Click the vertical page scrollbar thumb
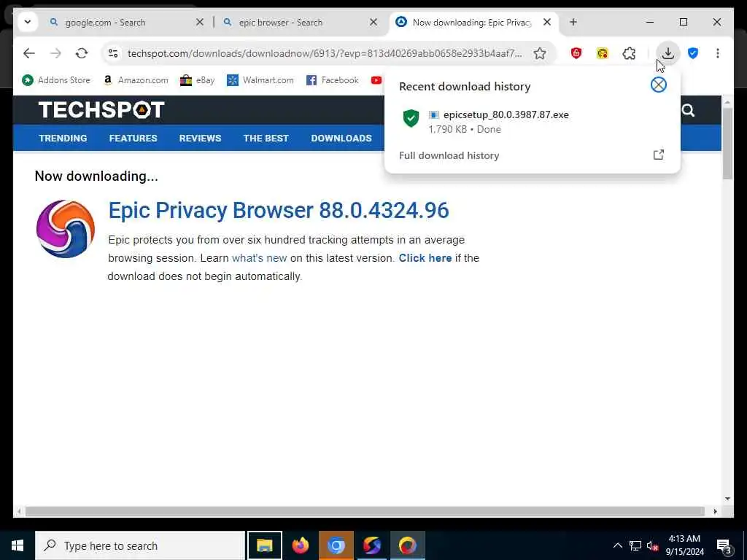Viewport: 747px width, 560px height. tap(727, 144)
